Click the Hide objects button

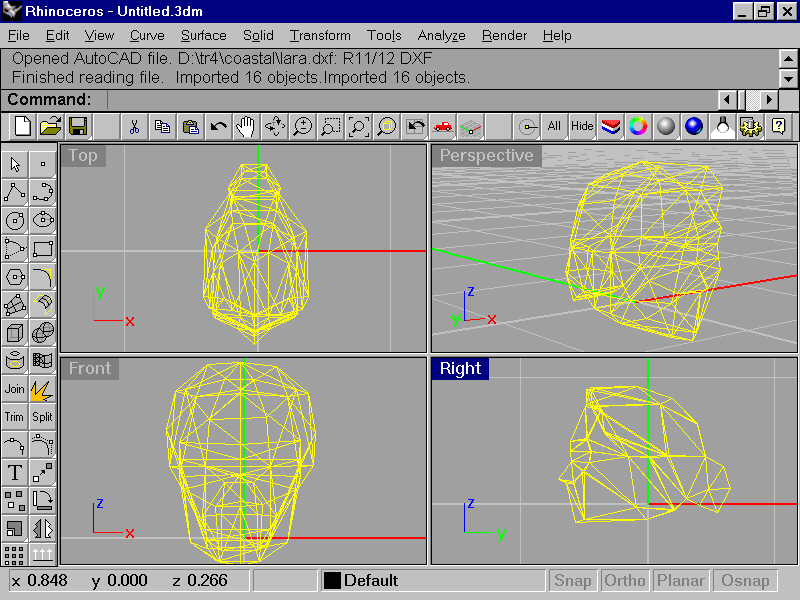[582, 127]
